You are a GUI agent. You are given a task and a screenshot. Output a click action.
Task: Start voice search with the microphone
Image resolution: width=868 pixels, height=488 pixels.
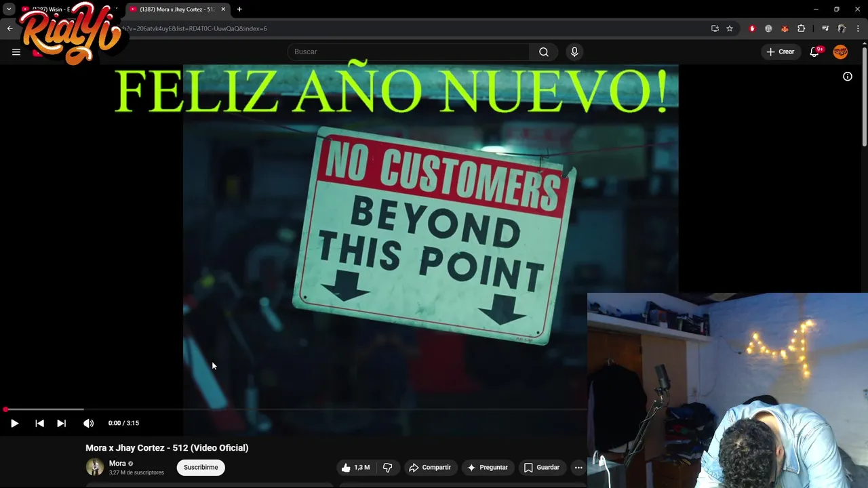574,52
